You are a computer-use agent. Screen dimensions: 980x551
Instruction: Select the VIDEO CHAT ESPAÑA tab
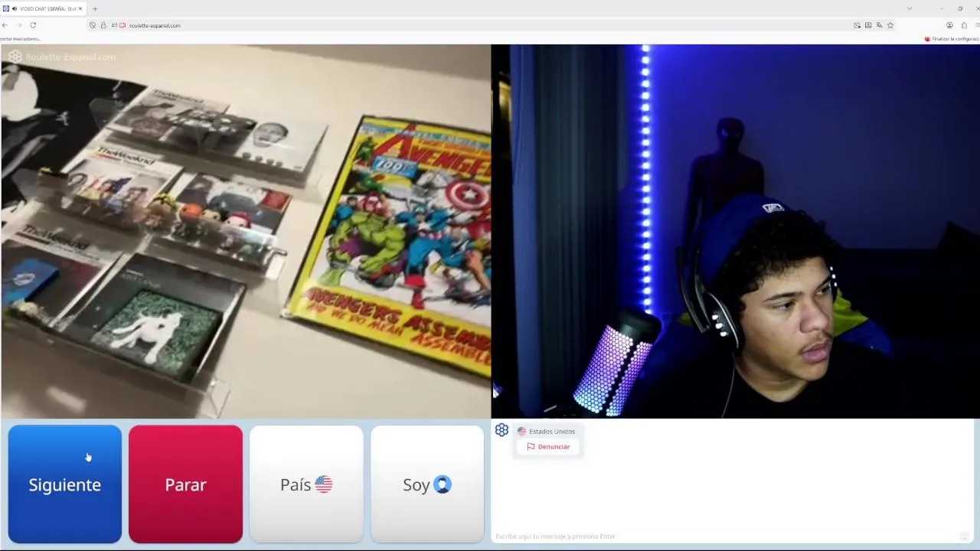(x=43, y=8)
